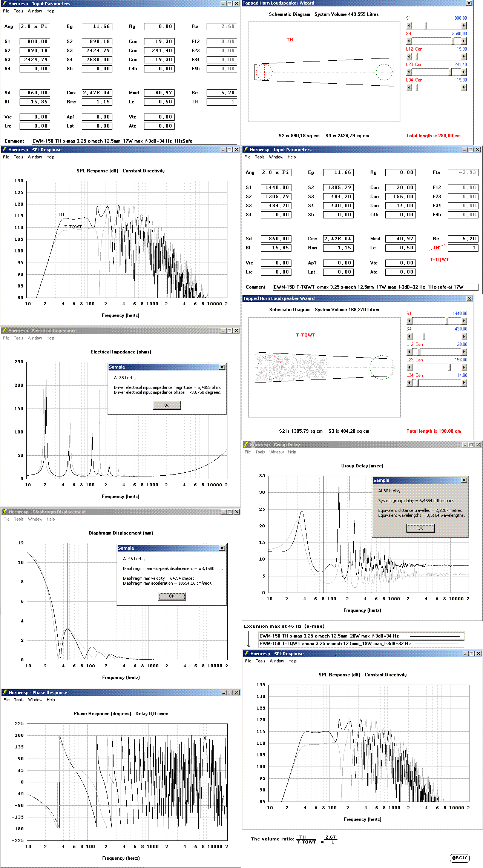The image size is (483, 868).
Task: Open Help menu in T-TQWT Input Parameters window
Action: tap(292, 157)
